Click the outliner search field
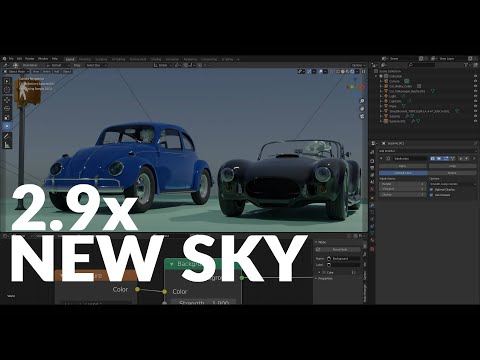This screenshot has width=480, height=360. click(422, 65)
